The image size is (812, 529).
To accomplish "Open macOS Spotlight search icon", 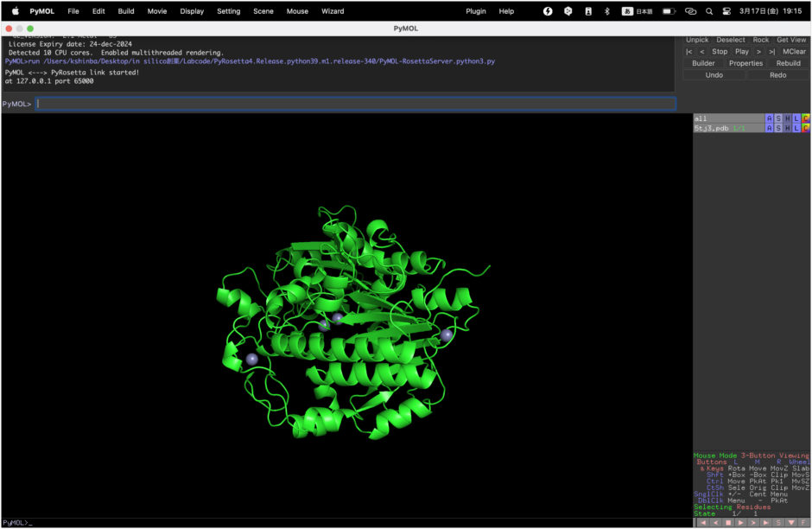I will 709,11.
